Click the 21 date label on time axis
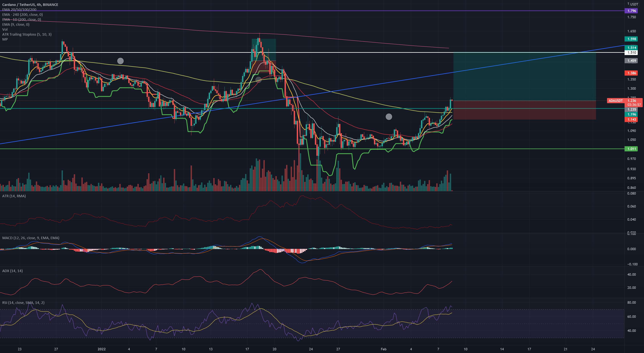The height and width of the screenshot is (353, 644). coord(565,349)
